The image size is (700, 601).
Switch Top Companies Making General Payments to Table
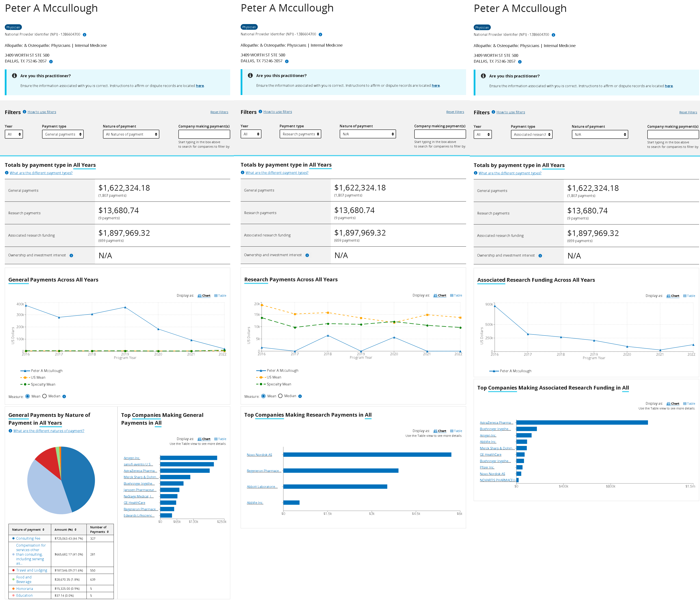[x=220, y=439]
